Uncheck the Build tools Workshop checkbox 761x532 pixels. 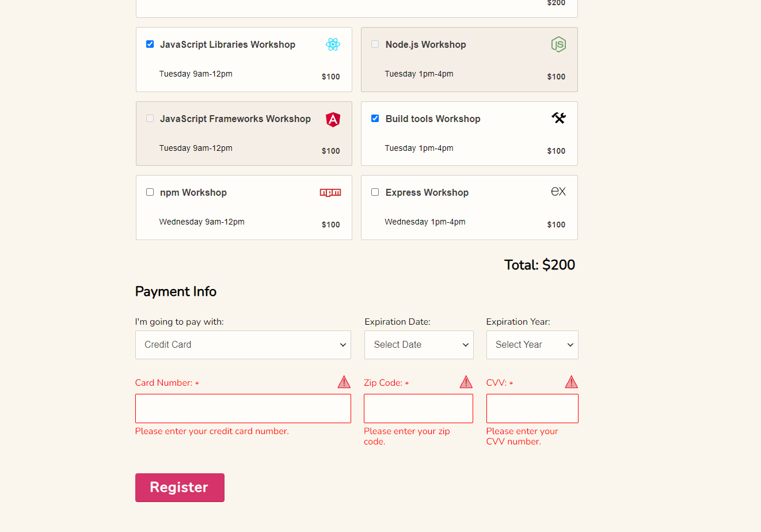[375, 118]
